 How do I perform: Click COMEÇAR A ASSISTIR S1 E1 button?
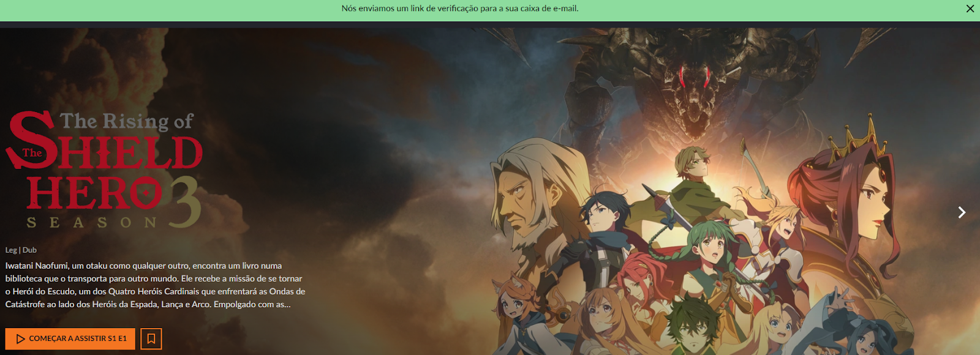coord(70,338)
